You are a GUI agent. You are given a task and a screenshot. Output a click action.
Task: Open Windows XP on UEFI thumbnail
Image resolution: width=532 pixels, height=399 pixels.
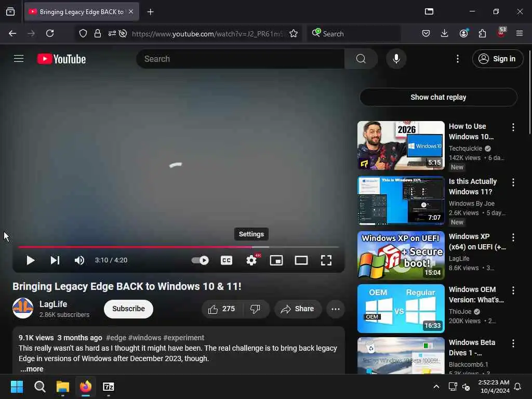(401, 256)
